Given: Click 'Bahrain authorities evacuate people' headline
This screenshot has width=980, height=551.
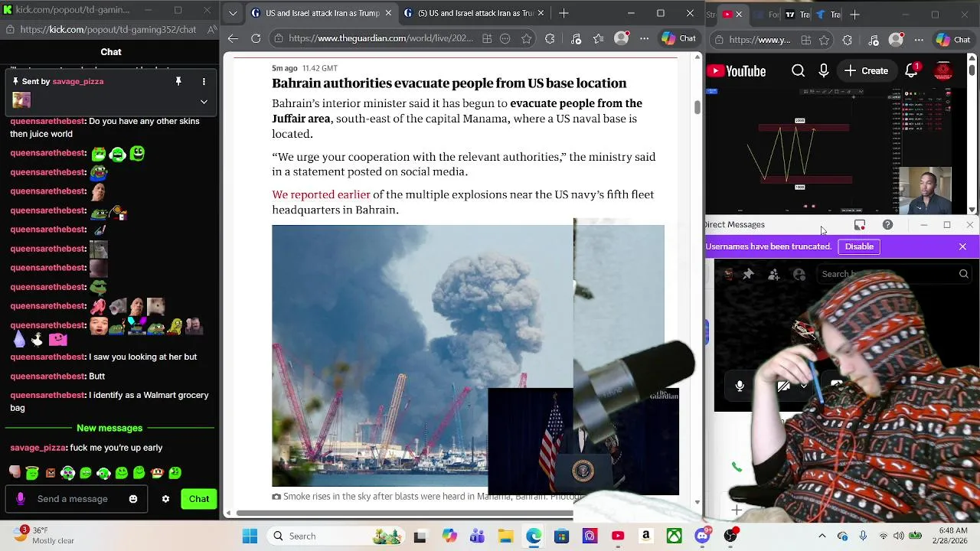Looking at the screenshot, I should coord(449,83).
